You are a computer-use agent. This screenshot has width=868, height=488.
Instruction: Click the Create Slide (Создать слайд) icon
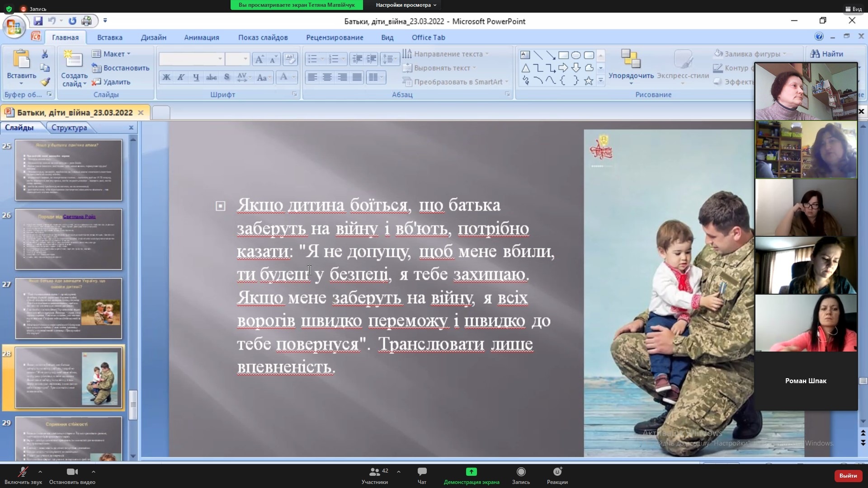coord(74,60)
